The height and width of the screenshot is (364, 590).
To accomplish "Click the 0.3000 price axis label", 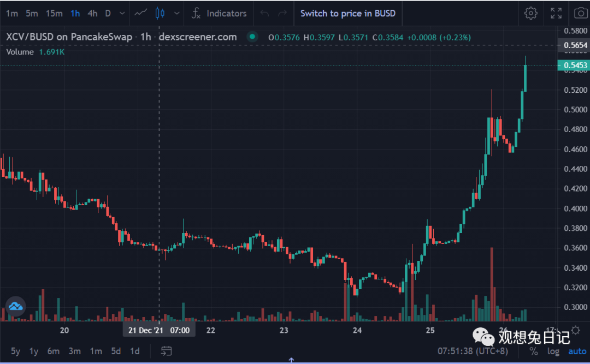I will tap(575, 307).
